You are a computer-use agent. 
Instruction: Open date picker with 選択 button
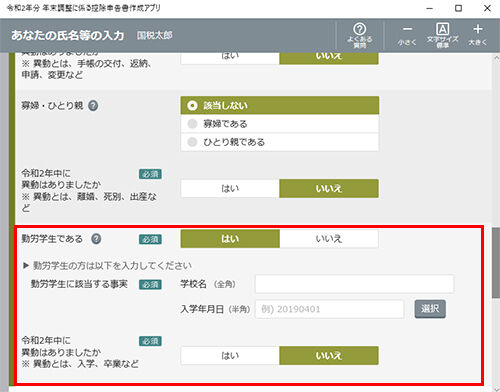430,309
